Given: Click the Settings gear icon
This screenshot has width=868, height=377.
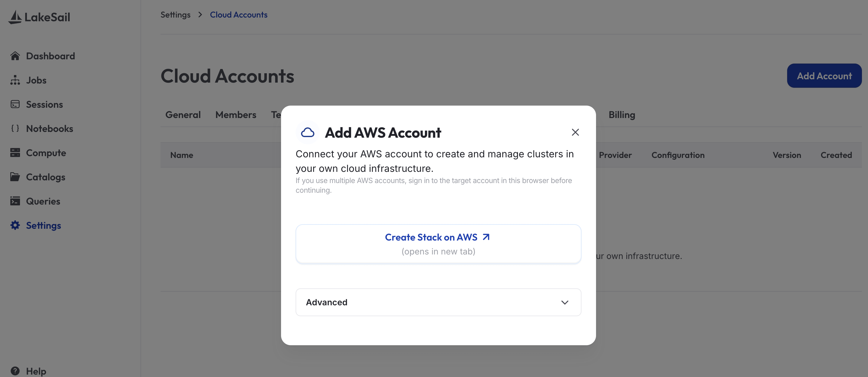Looking at the screenshot, I should (15, 225).
